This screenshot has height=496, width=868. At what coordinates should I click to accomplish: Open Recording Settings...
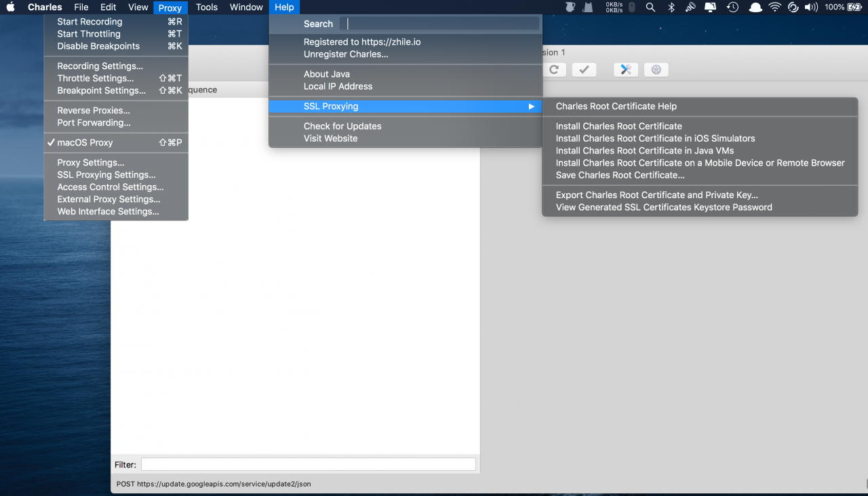(116, 66)
